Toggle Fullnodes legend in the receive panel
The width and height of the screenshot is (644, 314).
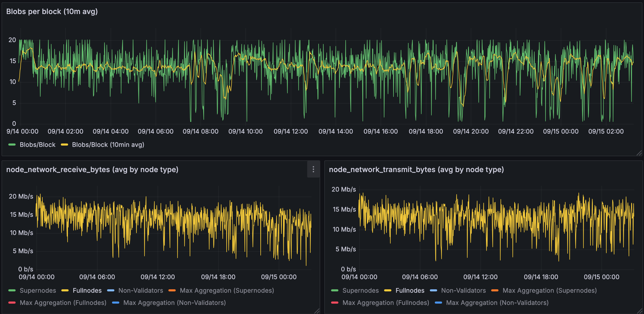tap(87, 290)
